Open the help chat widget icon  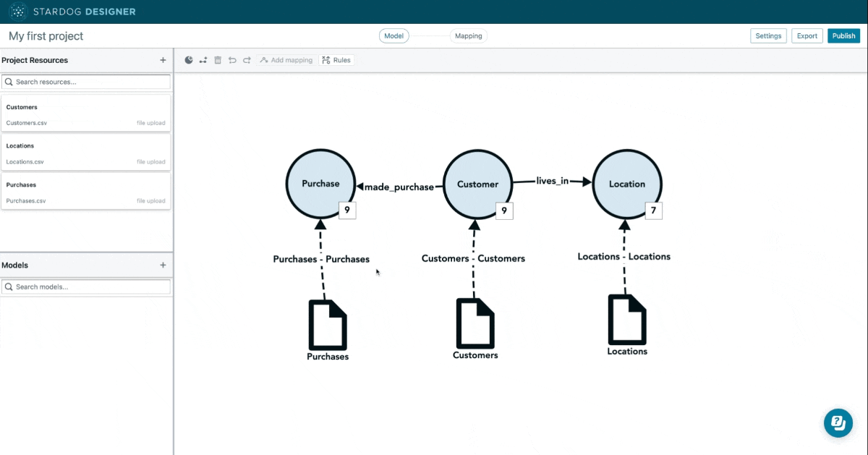[x=838, y=422]
